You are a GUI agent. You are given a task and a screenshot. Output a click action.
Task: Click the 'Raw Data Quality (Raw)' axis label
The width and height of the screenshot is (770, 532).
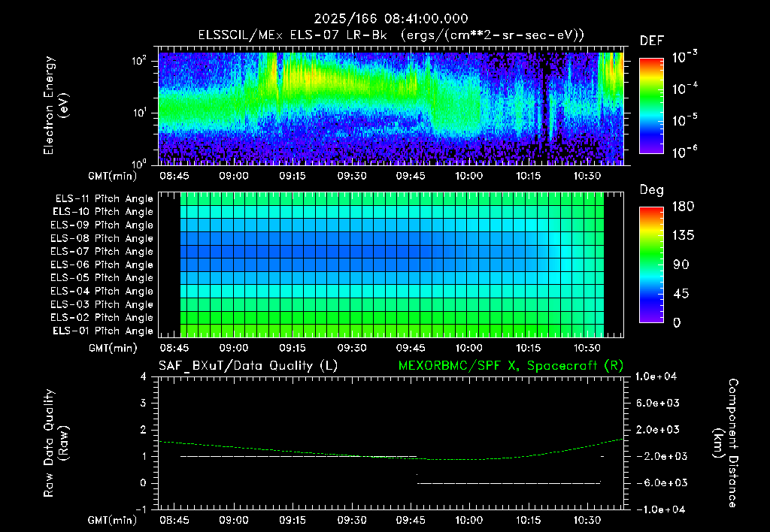click(x=56, y=443)
